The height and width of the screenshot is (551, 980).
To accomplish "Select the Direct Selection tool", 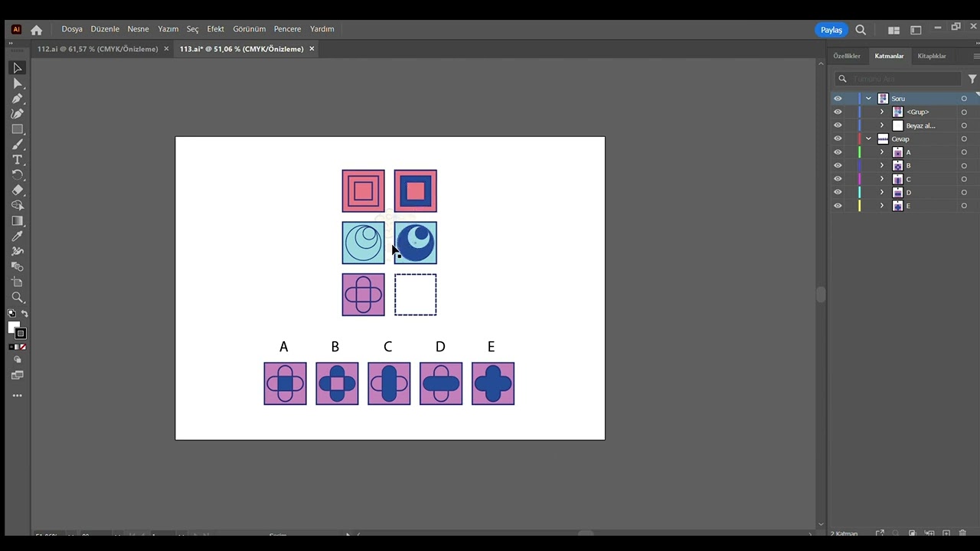I will pyautogui.click(x=18, y=83).
